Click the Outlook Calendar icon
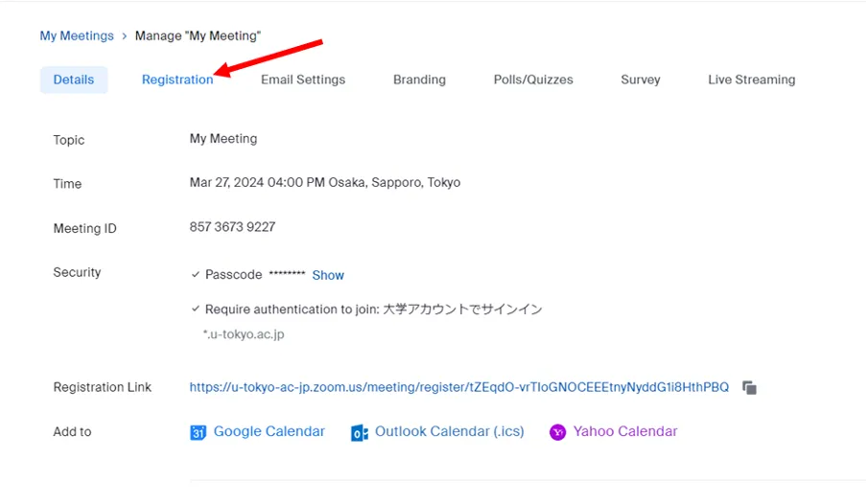867x504 pixels. tap(360, 433)
